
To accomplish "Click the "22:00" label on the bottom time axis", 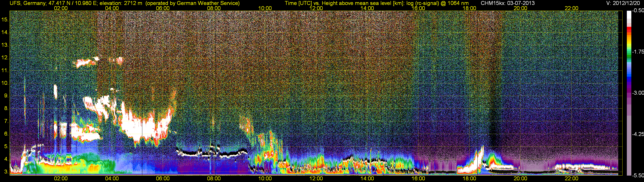I will click(x=571, y=179).
